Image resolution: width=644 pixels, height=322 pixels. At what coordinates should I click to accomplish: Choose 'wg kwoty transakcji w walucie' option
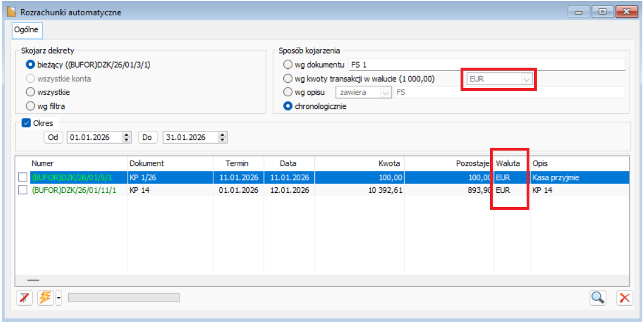pos(287,78)
